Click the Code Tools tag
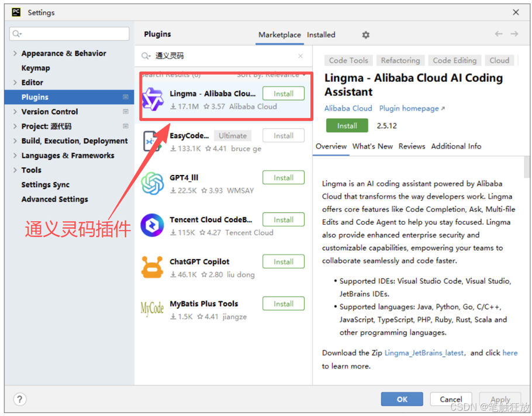532x416 pixels. click(348, 60)
